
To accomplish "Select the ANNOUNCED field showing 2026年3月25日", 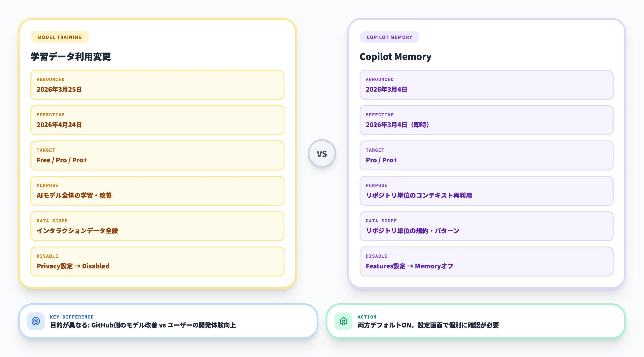I will pos(157,85).
